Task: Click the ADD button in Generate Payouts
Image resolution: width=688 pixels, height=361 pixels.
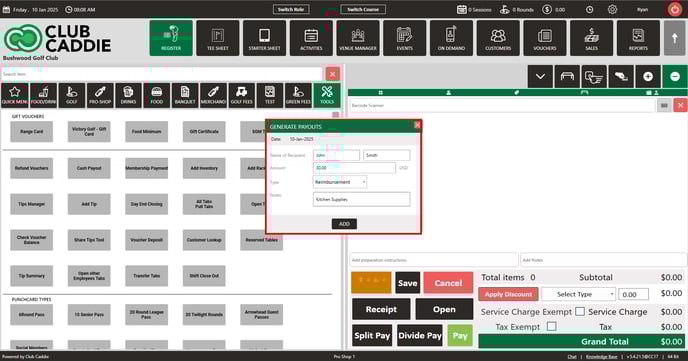Action: [x=344, y=224]
